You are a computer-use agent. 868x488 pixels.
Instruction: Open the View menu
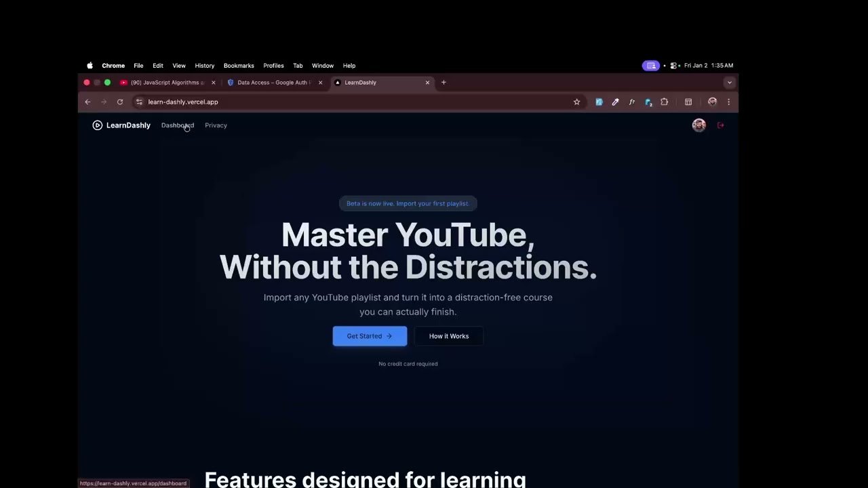pos(179,66)
